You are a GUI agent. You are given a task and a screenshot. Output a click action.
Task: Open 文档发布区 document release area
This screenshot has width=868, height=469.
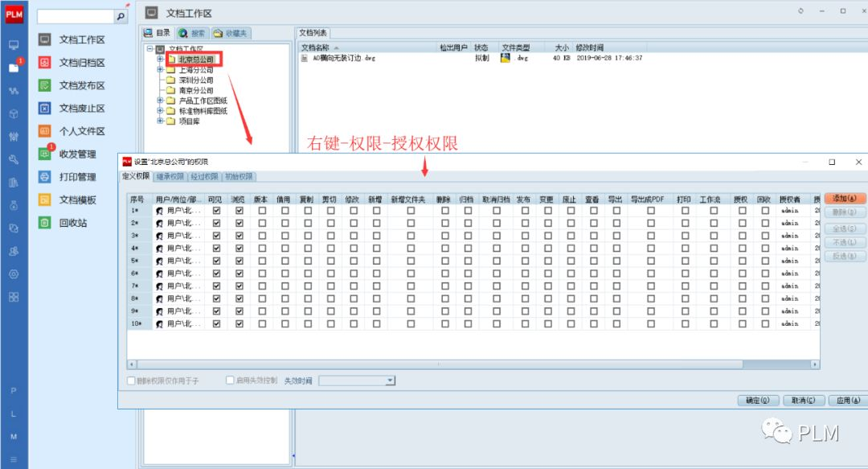(x=82, y=85)
